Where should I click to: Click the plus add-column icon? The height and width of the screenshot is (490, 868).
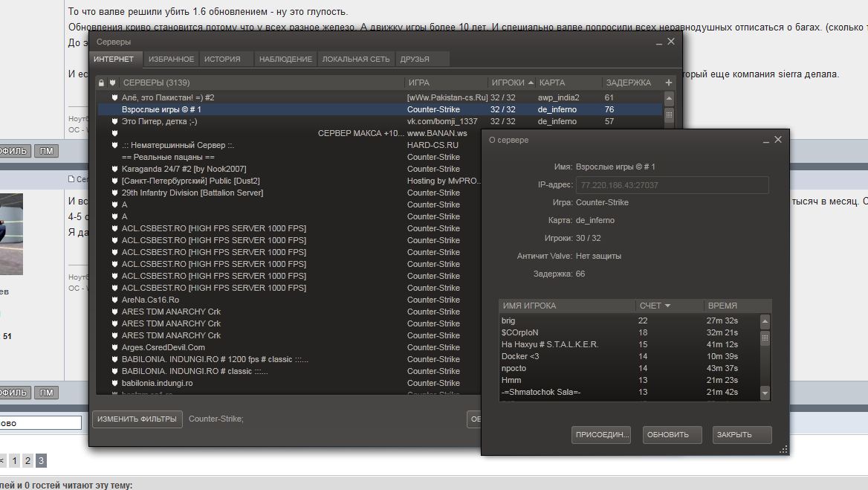coord(669,83)
